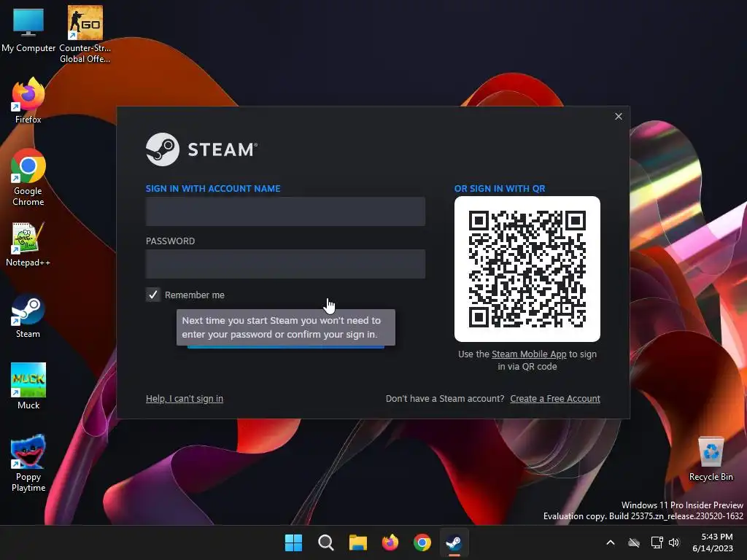Click the Steam logo in sign-in window
This screenshot has width=747, height=560.
tap(201, 149)
